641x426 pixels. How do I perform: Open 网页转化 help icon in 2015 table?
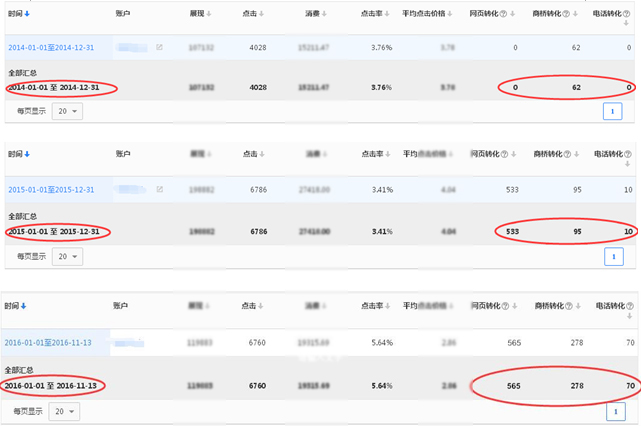504,154
